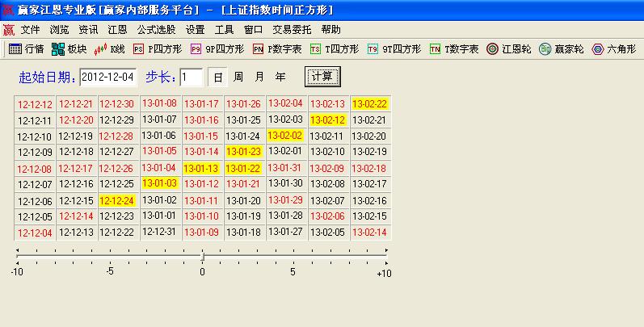The image size is (644, 327).
Task: Switch step unit to 月 (month)
Action: [x=259, y=78]
